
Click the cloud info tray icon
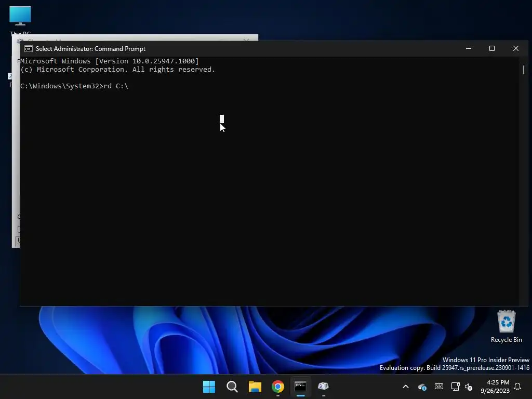(x=422, y=387)
